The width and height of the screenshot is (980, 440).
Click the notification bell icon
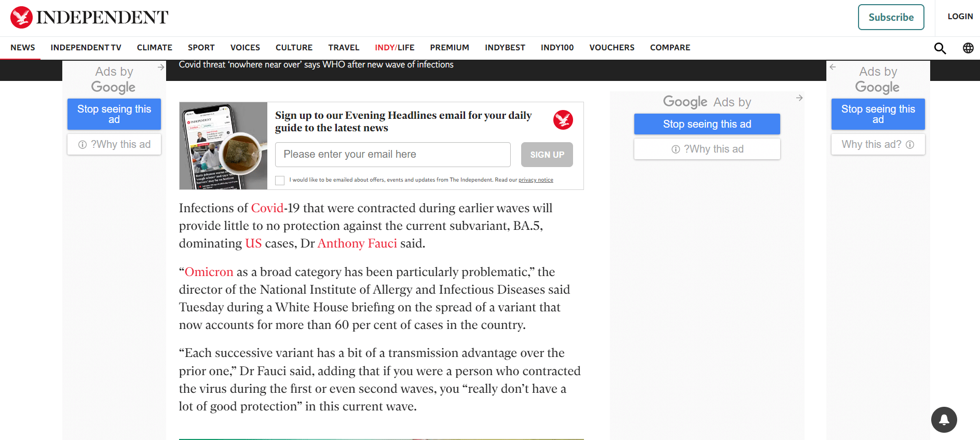(944, 420)
